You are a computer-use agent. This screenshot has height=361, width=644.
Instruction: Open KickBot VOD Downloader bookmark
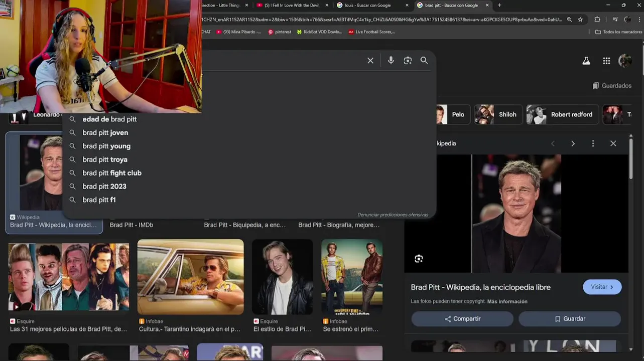319,32
